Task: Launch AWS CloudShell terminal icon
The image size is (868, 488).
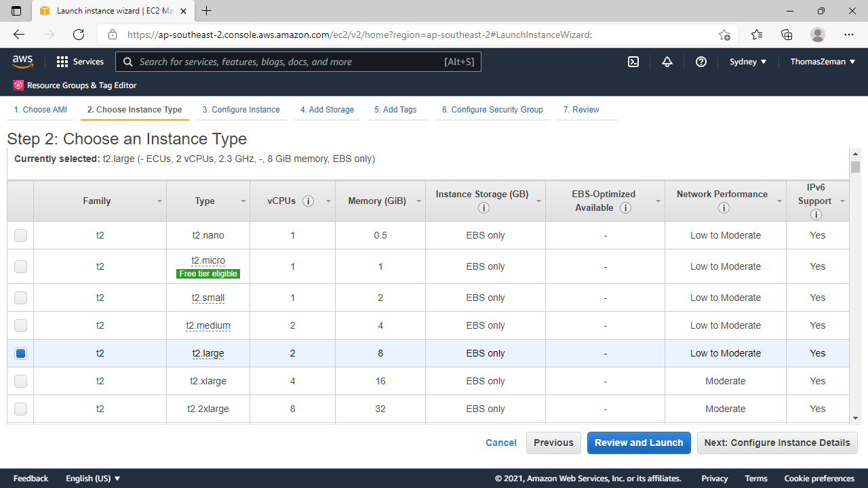Action: pyautogui.click(x=633, y=62)
